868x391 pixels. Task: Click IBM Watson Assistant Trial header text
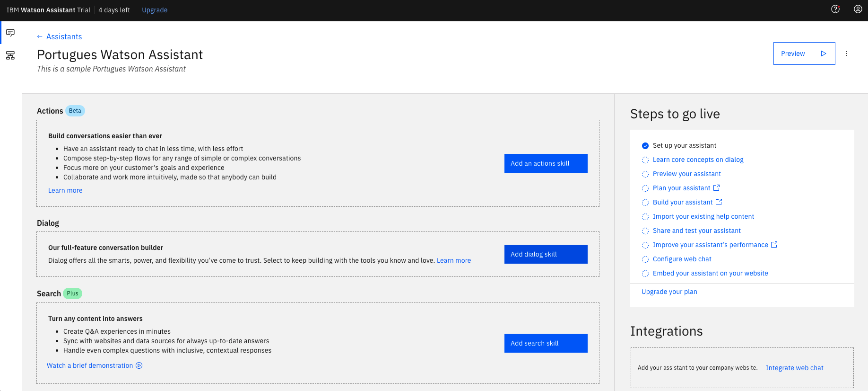click(48, 10)
